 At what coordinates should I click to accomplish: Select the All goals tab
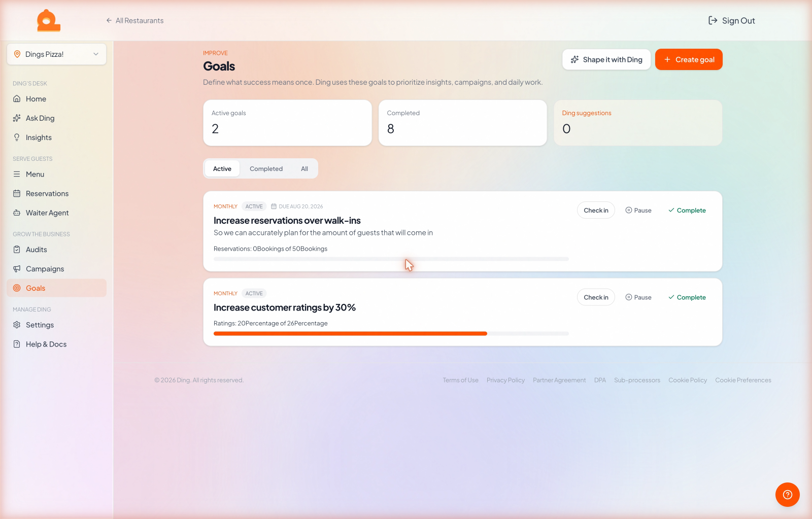tap(304, 169)
